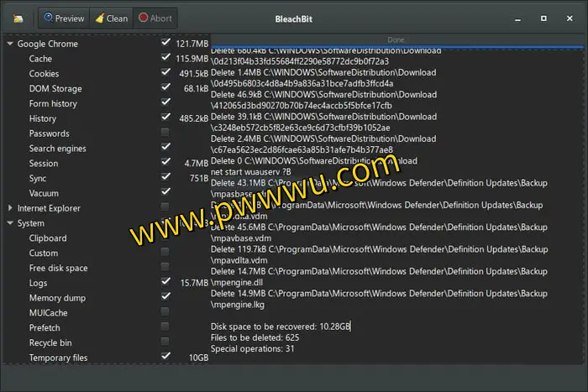Select the Clipboard row label

coord(48,238)
